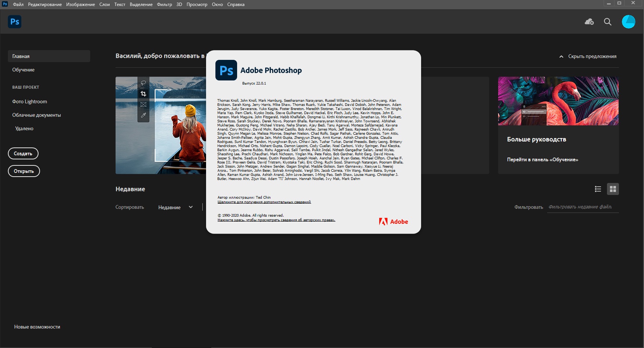Image resolution: width=644 pixels, height=348 pixels.
Task: Close the Photoshop window
Action: [x=633, y=3]
